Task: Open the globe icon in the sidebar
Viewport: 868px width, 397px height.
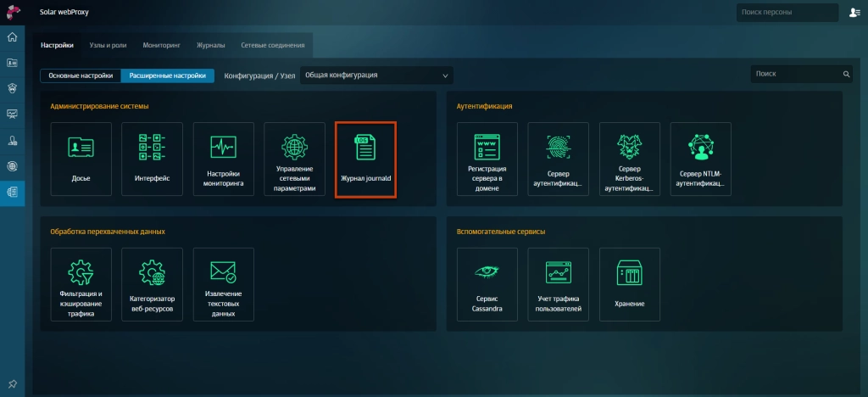Action: pyautogui.click(x=12, y=166)
